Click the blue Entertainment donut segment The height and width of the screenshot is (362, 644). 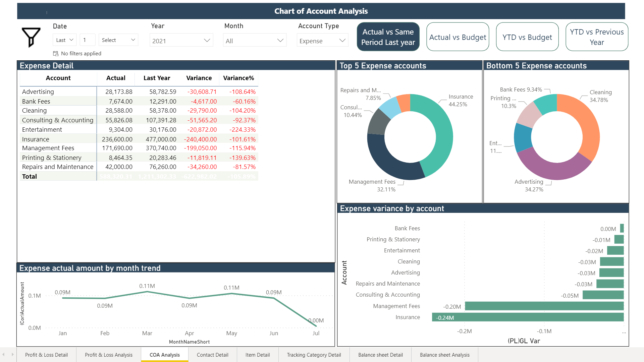click(x=523, y=138)
